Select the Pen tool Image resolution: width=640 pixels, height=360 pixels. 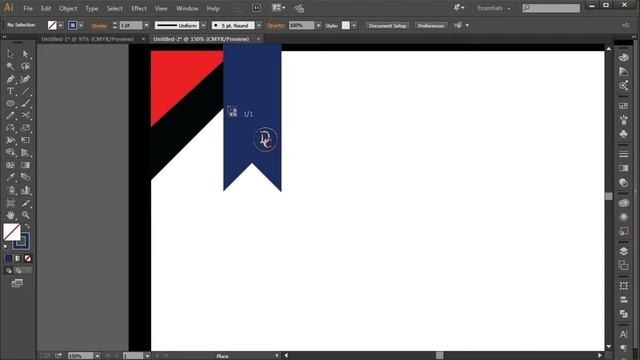click(11, 79)
